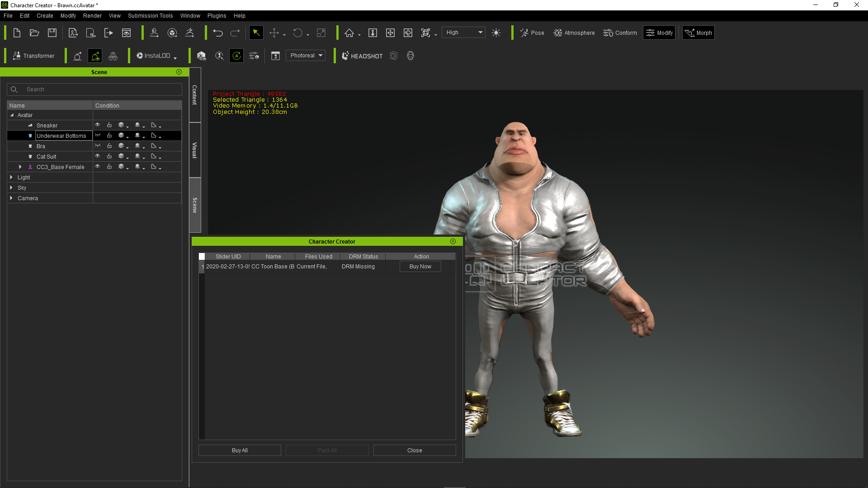Expand the Sky tree node
The image size is (868, 488).
pos(11,188)
